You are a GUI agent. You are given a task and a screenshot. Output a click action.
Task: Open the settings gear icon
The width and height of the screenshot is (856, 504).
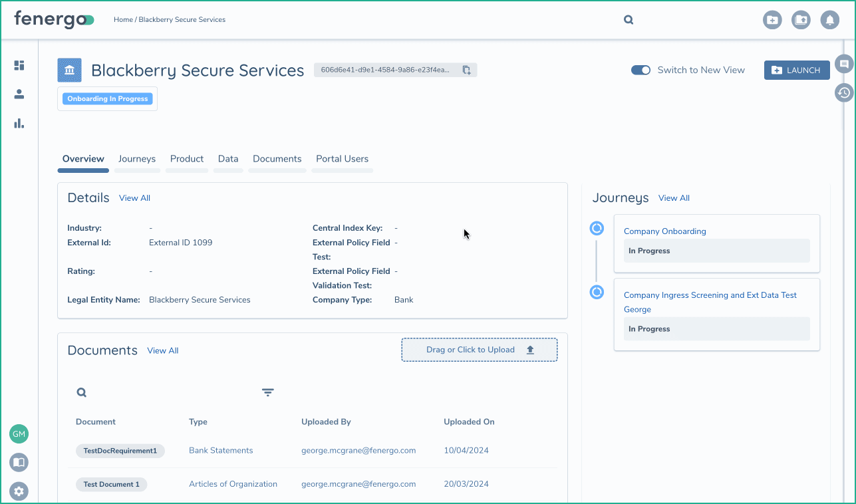click(19, 491)
